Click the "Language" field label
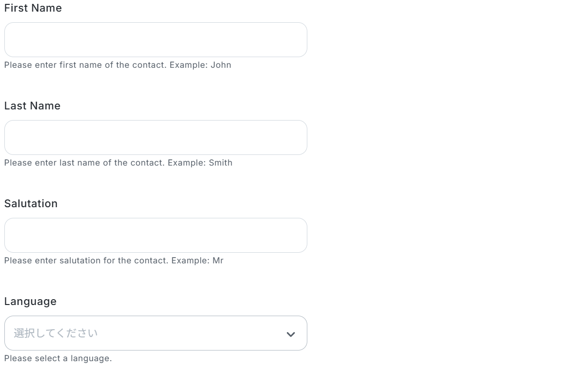 [31, 302]
